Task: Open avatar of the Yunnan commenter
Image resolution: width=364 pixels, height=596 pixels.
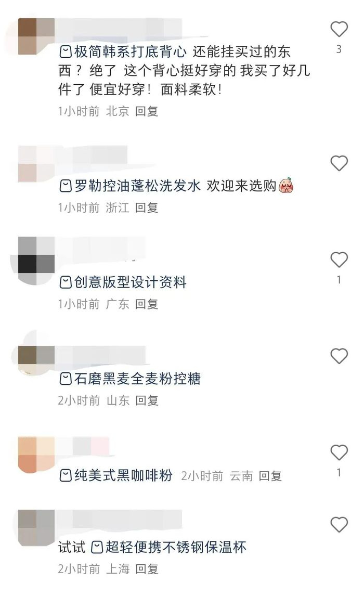Action: click(36, 455)
